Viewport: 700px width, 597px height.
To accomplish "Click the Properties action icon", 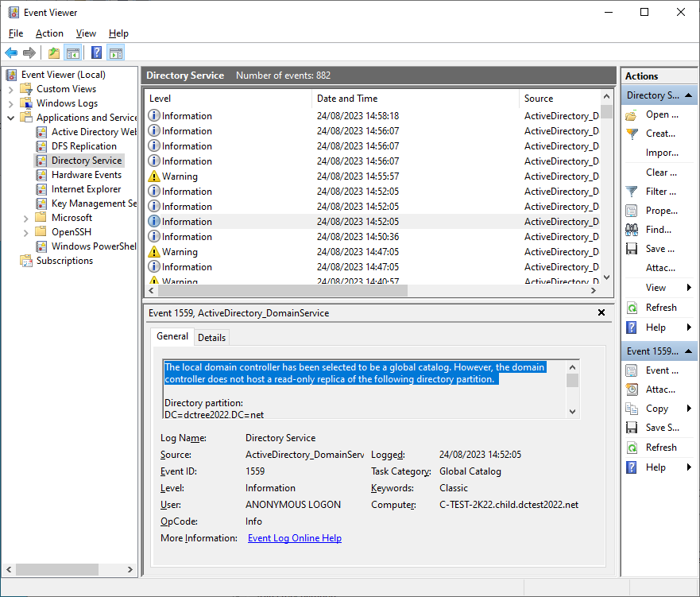I will click(x=631, y=211).
